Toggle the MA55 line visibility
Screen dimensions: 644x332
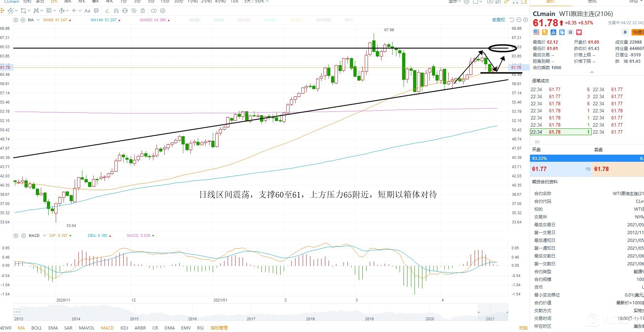[57, 20]
